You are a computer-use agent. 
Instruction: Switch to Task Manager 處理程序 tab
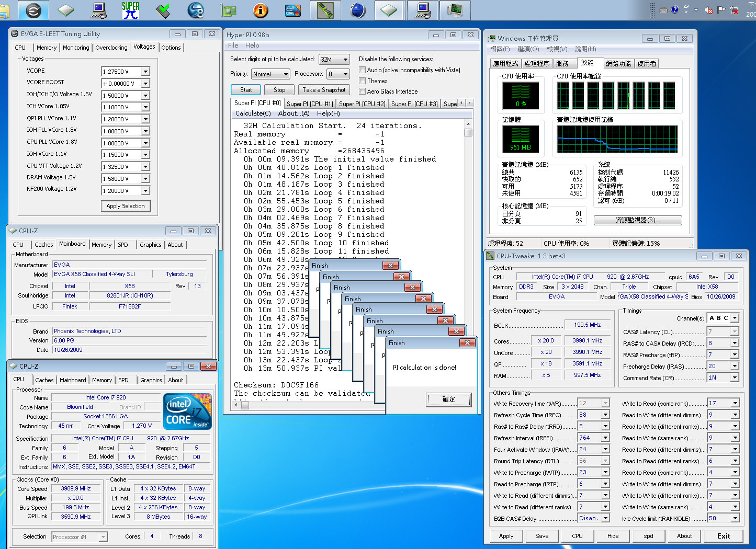tap(537, 64)
